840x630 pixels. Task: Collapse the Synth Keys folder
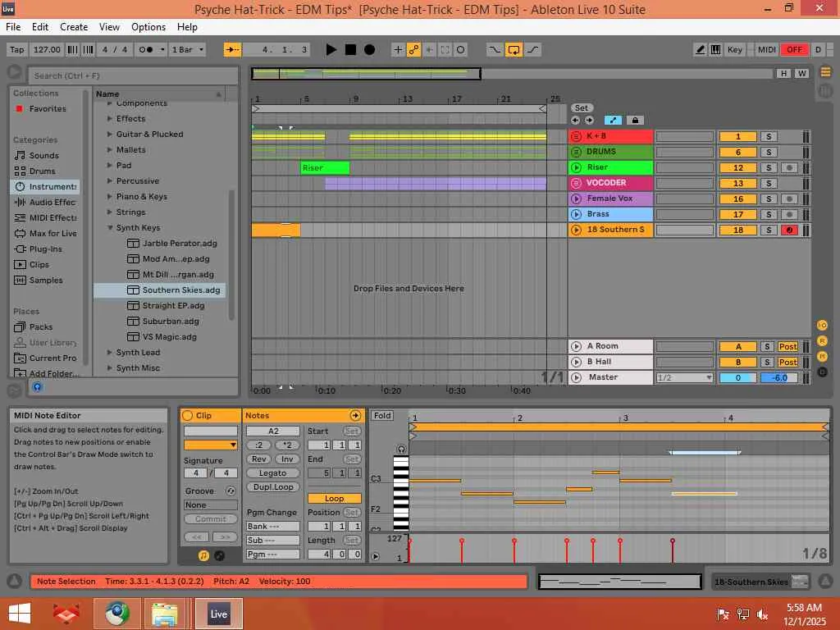tap(110, 228)
